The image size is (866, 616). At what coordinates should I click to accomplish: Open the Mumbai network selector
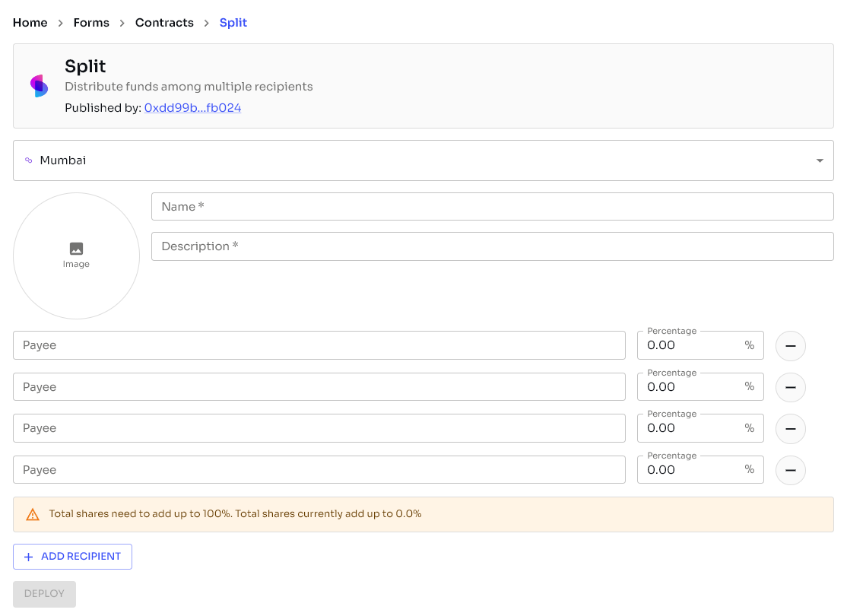(423, 160)
